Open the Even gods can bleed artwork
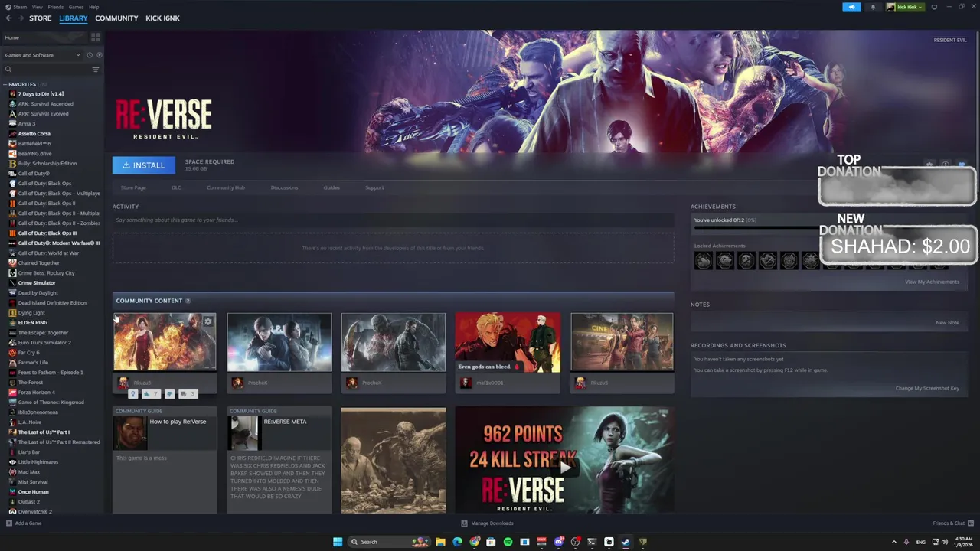 coord(508,342)
